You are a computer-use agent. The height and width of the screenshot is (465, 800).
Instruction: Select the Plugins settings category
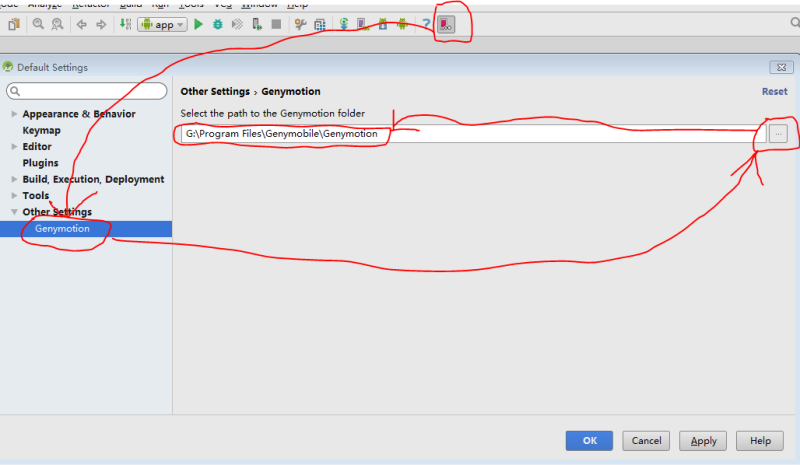point(40,163)
